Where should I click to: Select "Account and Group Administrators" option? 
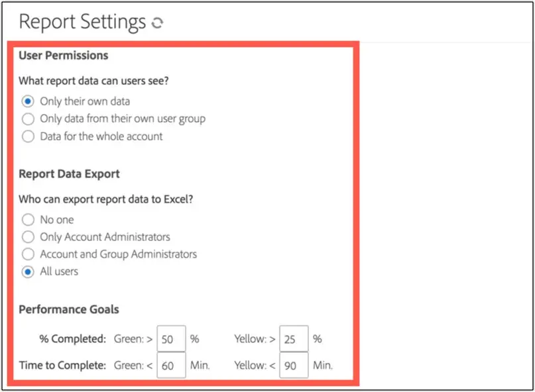tap(28, 254)
